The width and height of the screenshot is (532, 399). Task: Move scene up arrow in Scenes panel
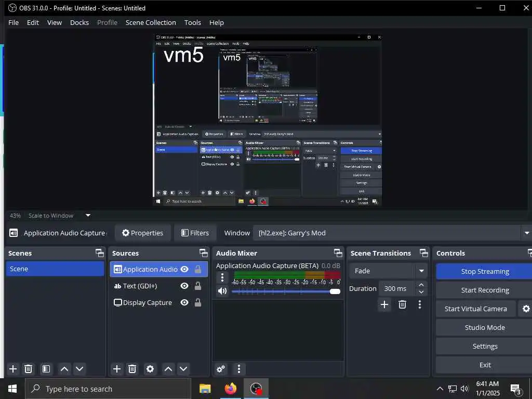pos(64,369)
